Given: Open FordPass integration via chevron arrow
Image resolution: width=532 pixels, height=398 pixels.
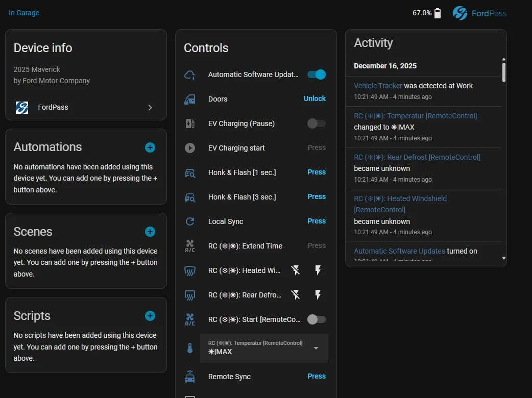Looking at the screenshot, I should point(150,108).
